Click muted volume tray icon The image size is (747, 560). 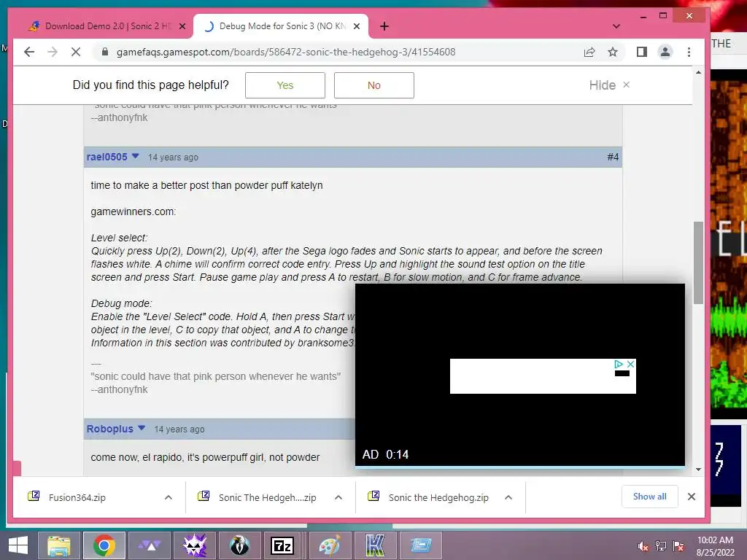coord(643,546)
